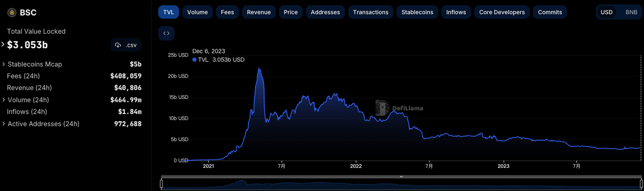Click the Fees (24h) label

(23, 76)
